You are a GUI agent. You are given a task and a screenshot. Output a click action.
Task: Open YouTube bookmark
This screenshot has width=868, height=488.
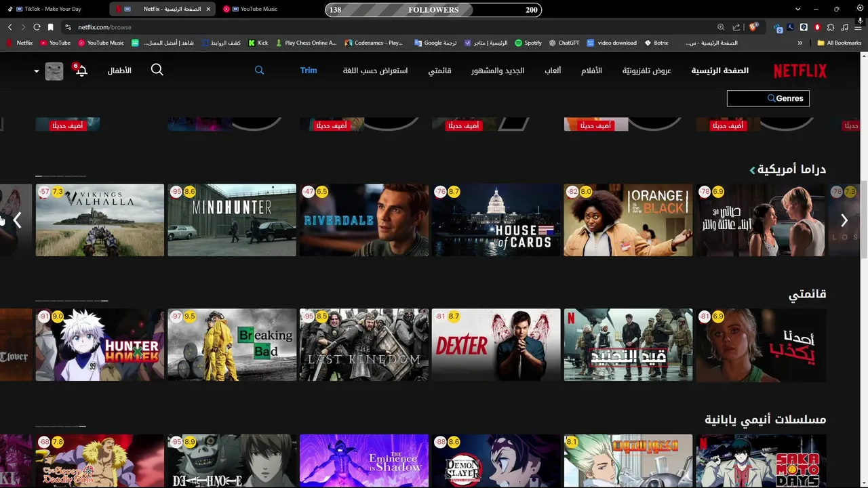pos(55,43)
